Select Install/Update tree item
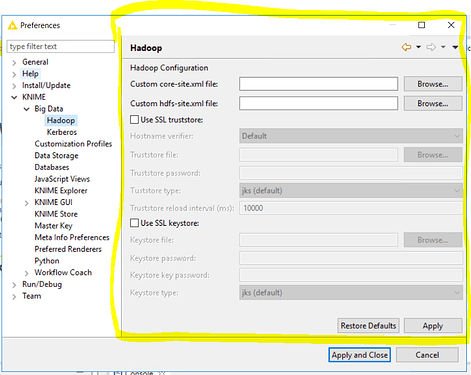 point(46,85)
